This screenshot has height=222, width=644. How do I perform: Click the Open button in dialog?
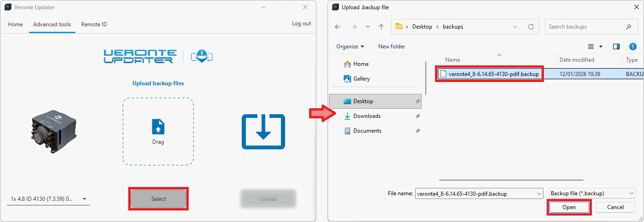(569, 207)
